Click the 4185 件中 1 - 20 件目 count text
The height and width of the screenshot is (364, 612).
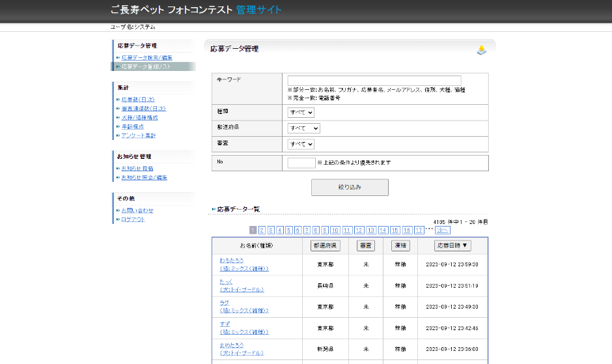pyautogui.click(x=460, y=222)
